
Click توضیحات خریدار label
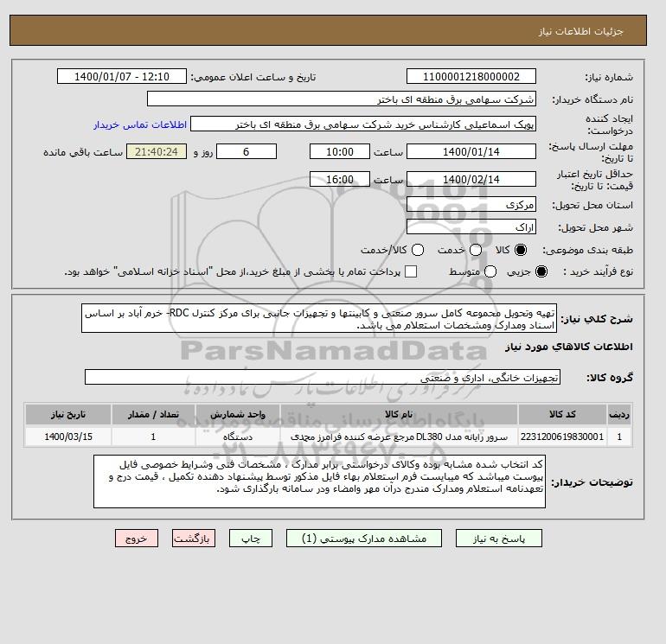592,482
